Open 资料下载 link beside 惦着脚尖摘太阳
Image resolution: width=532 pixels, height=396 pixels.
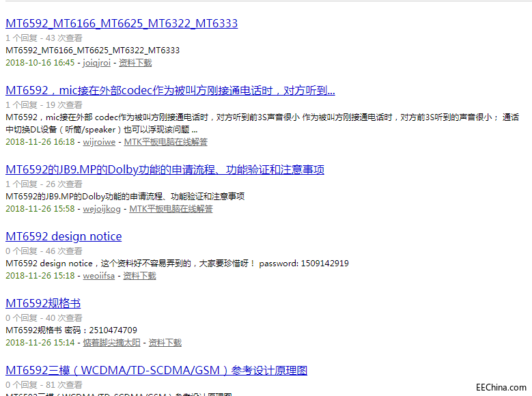(165, 343)
